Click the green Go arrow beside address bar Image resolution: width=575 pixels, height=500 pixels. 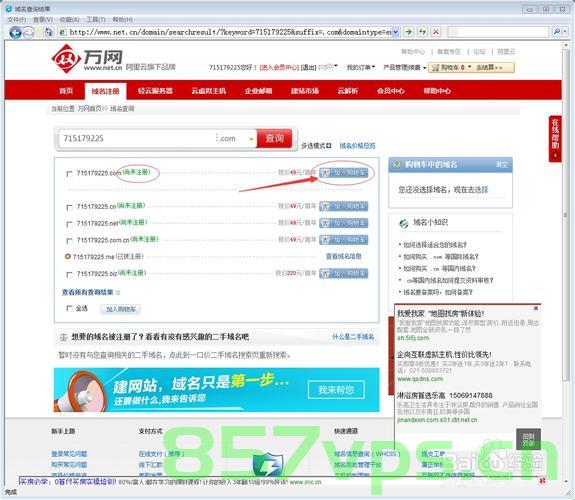click(x=408, y=32)
